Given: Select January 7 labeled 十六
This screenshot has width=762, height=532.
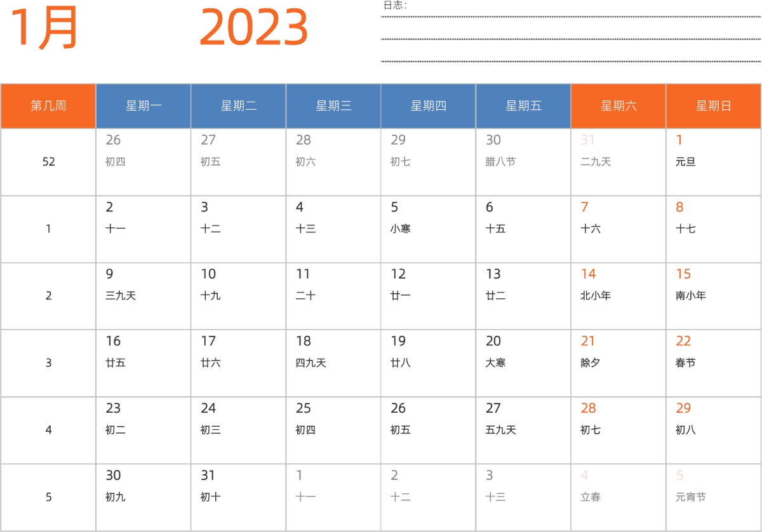Looking at the screenshot, I should coord(618,229).
